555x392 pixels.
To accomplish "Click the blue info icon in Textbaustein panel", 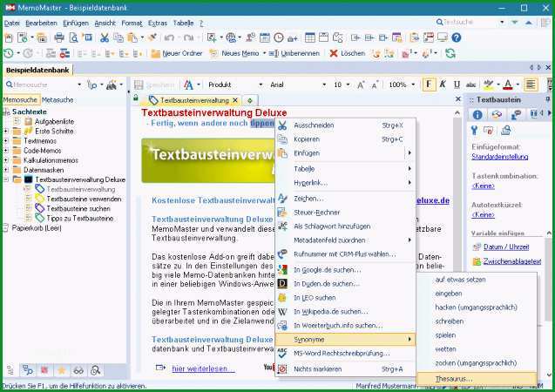I will pos(477,115).
